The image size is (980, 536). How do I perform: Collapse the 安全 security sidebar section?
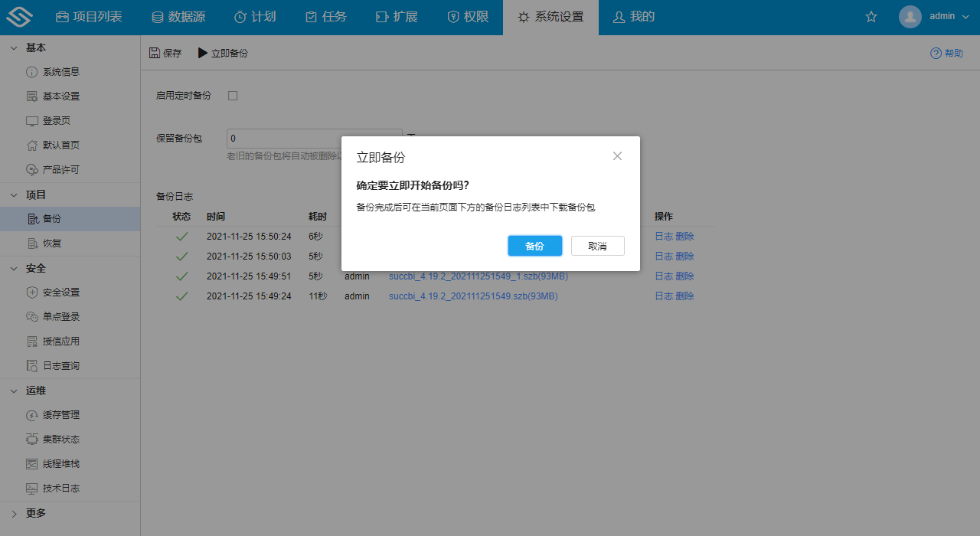(x=13, y=268)
